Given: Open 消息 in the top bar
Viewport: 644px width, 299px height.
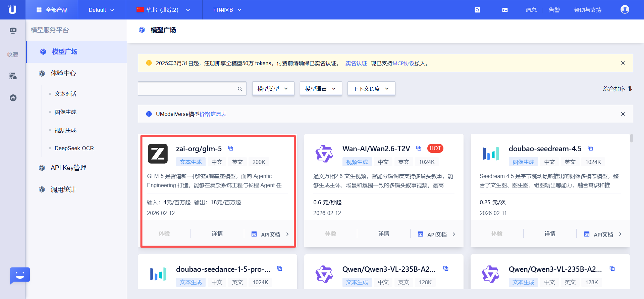Looking at the screenshot, I should (531, 10).
